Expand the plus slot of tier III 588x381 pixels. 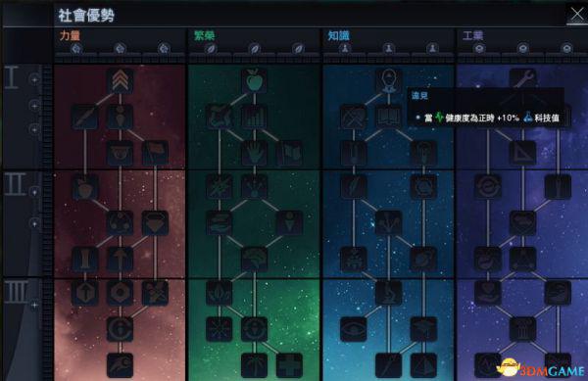click(x=34, y=305)
